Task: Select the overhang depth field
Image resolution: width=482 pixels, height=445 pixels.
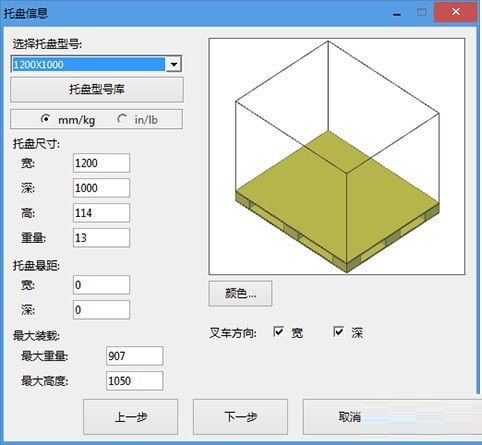Action: click(101, 310)
